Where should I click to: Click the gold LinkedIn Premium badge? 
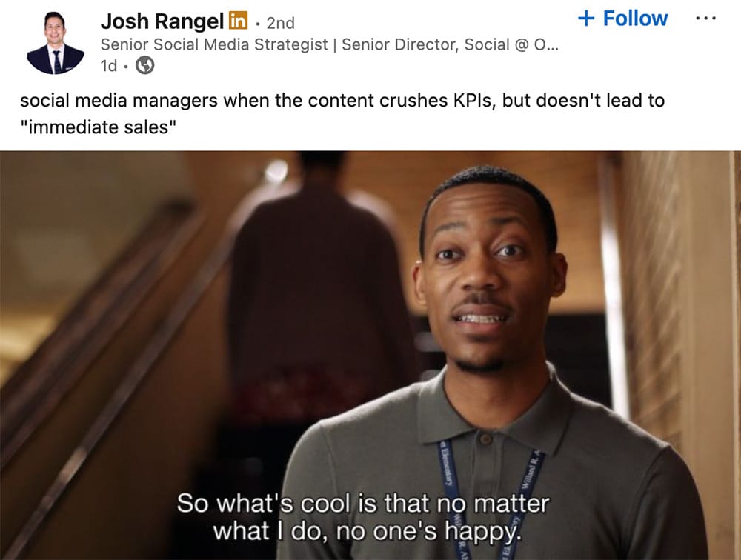[x=238, y=20]
